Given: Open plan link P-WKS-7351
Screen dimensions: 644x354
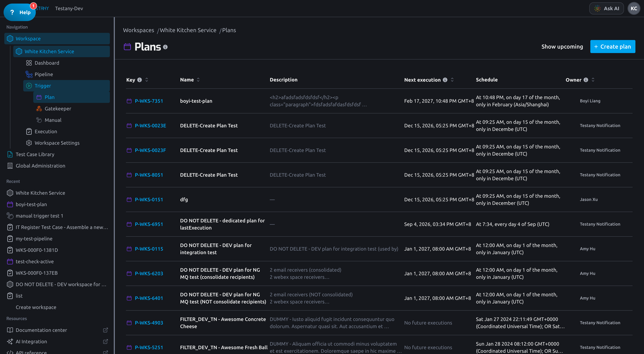Looking at the screenshot, I should pyautogui.click(x=149, y=101).
